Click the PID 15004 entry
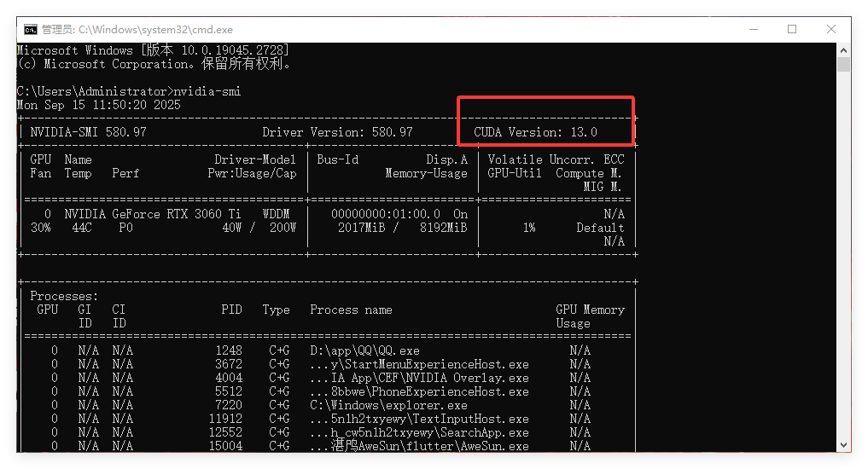The image size is (868, 469). [225, 446]
